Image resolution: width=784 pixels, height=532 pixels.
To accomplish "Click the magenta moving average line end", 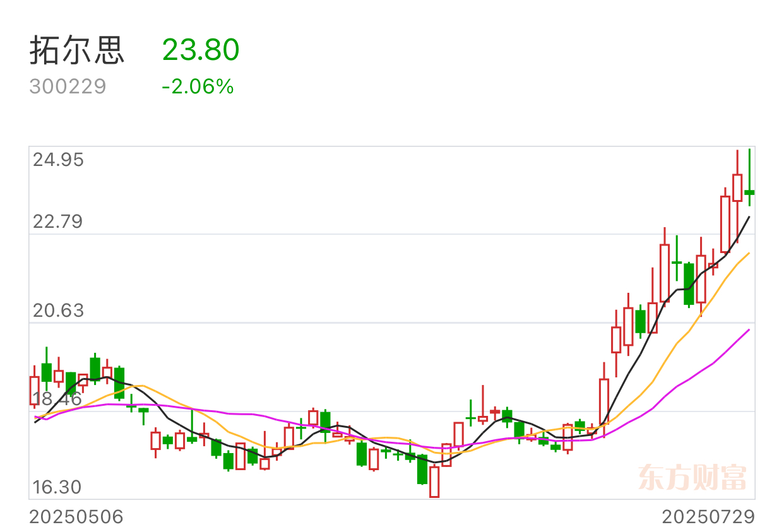I will 749,329.
